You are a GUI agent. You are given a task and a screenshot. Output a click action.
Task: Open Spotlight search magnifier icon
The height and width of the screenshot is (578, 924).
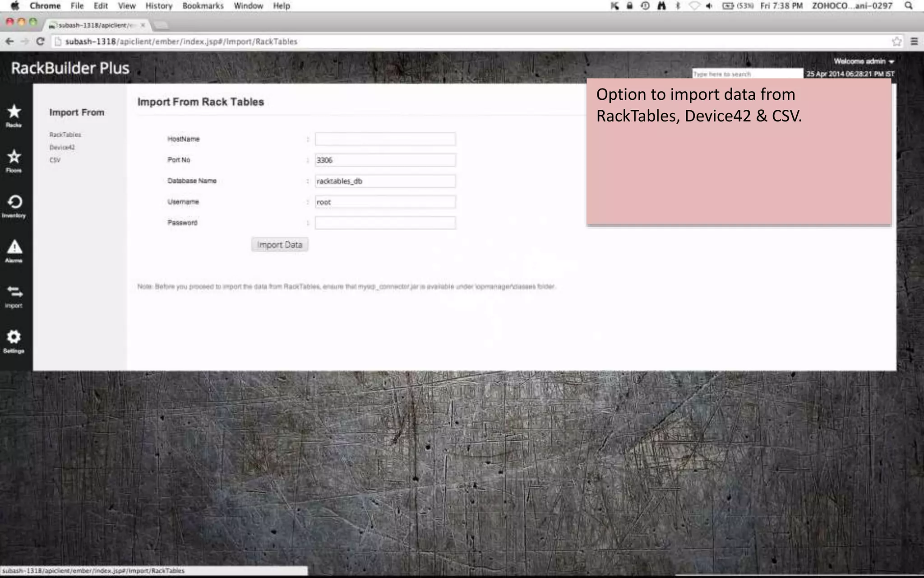point(909,6)
